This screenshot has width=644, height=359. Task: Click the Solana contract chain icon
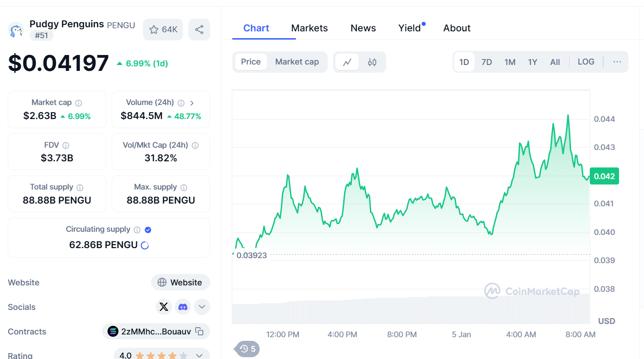coord(113,331)
